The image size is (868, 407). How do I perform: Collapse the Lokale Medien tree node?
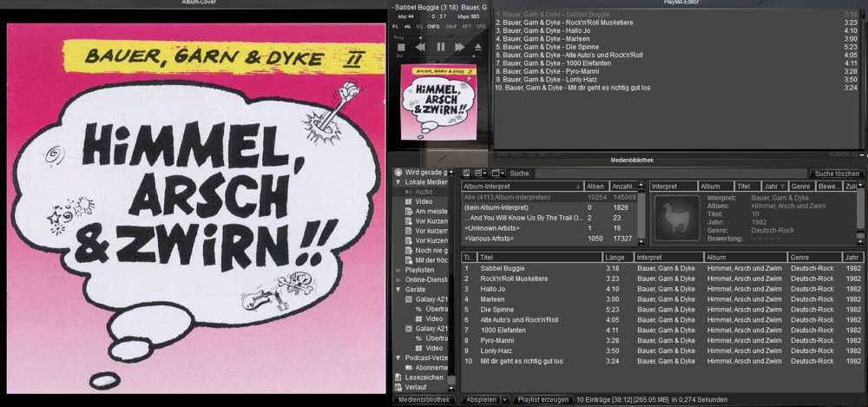click(x=398, y=182)
